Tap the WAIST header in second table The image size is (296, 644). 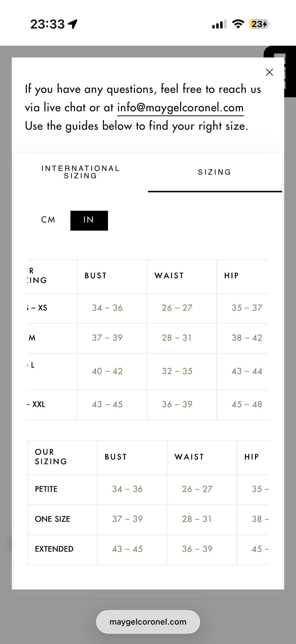pyautogui.click(x=189, y=457)
